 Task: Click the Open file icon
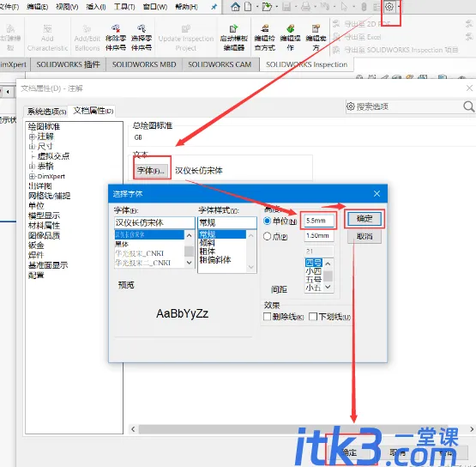click(267, 6)
